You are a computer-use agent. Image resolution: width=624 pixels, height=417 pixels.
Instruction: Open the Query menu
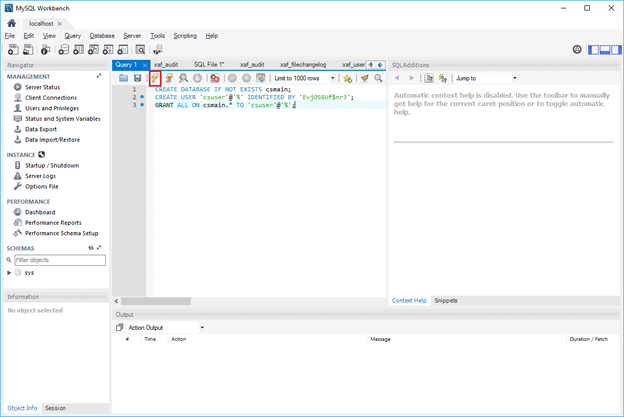tap(72, 35)
